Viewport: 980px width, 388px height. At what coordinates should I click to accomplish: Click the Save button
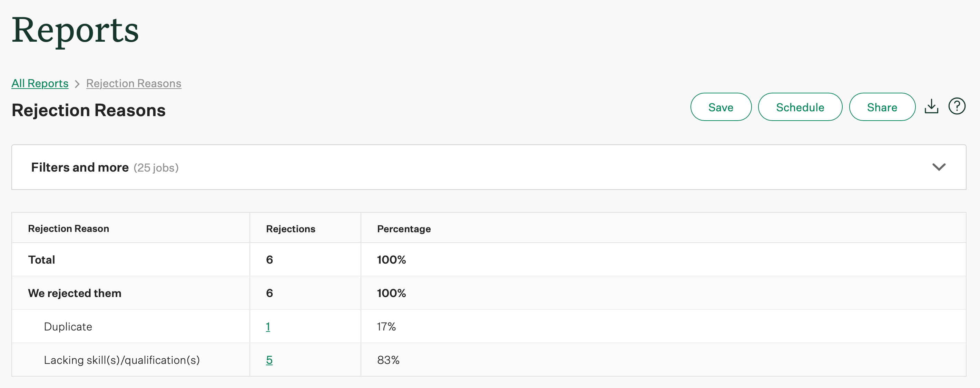click(721, 107)
